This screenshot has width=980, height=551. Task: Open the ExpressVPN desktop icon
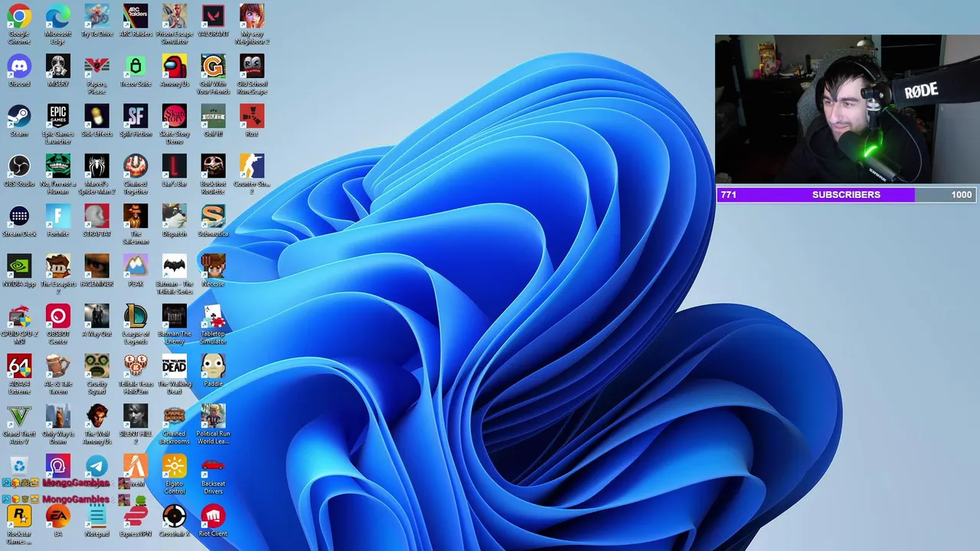pyautogui.click(x=136, y=517)
